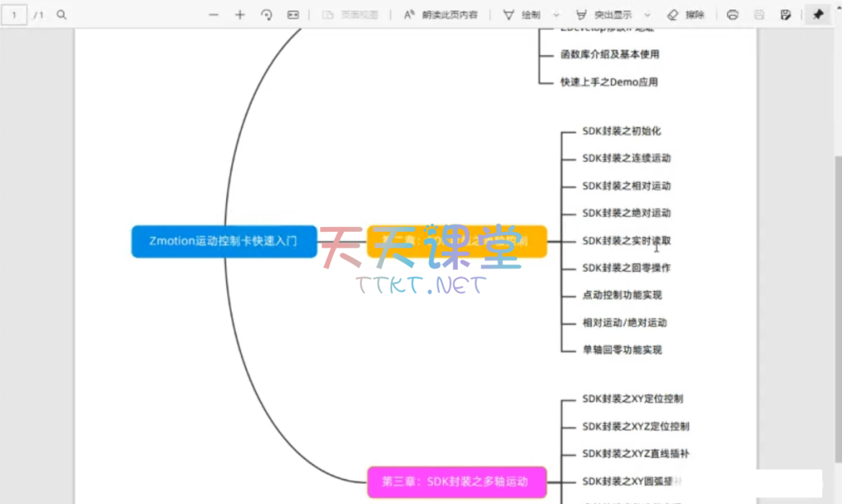Click 朗读此页内容 read aloud button
This screenshot has width=842, height=504.
click(441, 15)
